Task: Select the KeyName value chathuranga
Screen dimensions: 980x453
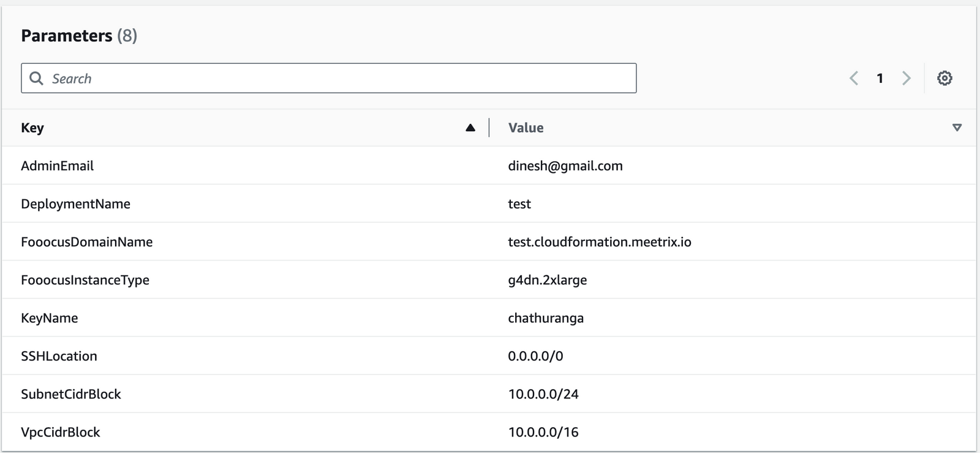Action: (x=545, y=318)
